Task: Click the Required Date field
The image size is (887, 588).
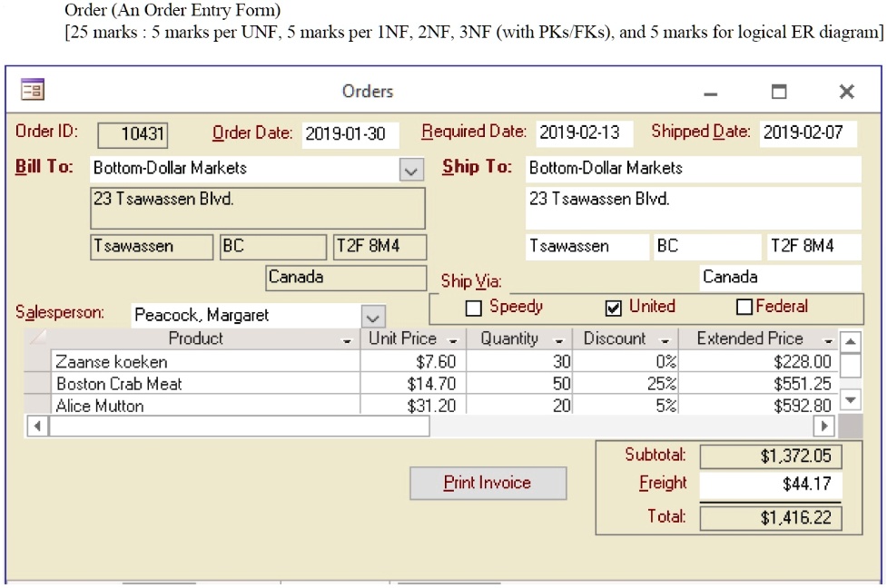Action: [586, 132]
